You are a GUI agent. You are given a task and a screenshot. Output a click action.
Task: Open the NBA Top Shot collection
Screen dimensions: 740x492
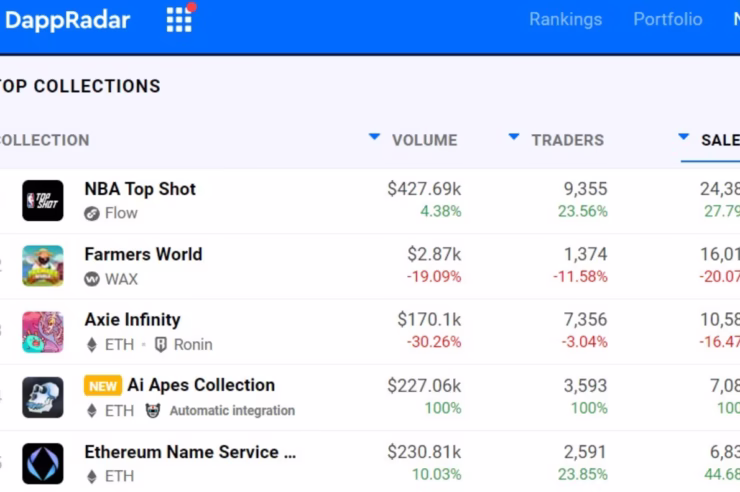[x=140, y=189]
